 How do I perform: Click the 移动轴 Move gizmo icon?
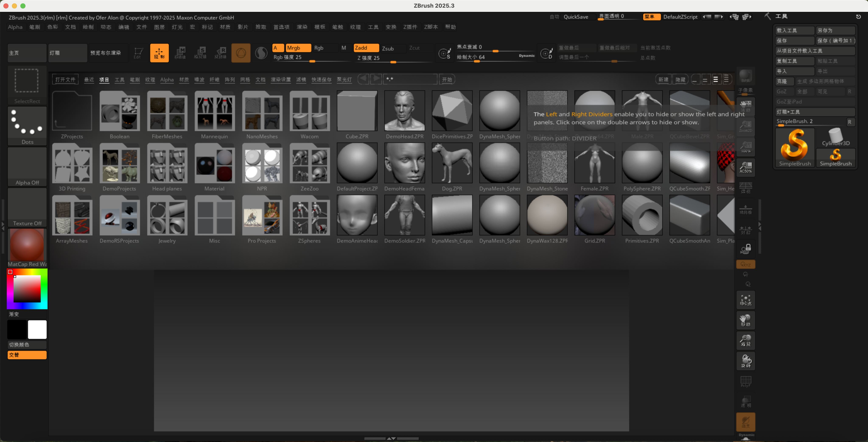[180, 53]
